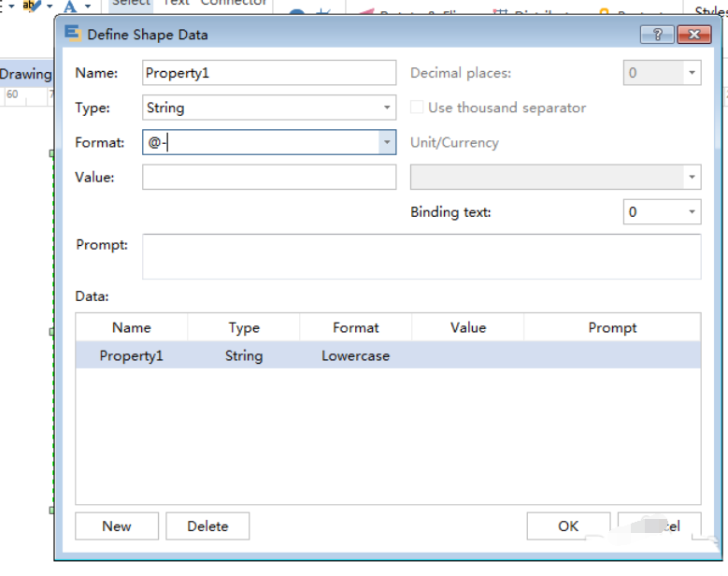Click the help question mark button
Viewport: 728px width, 576px height.
tap(657, 35)
